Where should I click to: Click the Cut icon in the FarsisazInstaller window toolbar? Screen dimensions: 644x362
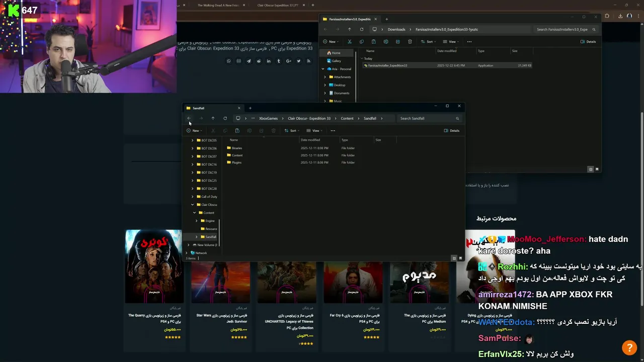click(x=349, y=42)
